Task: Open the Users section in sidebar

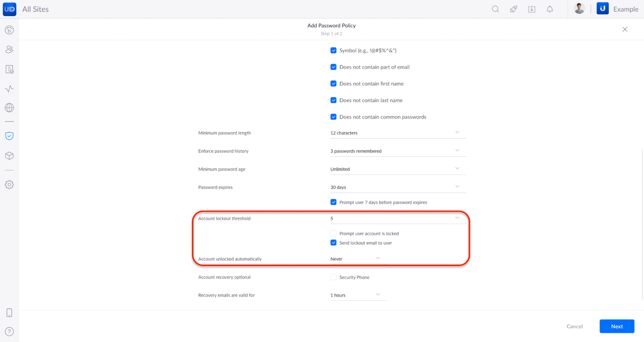Action: 9,49
